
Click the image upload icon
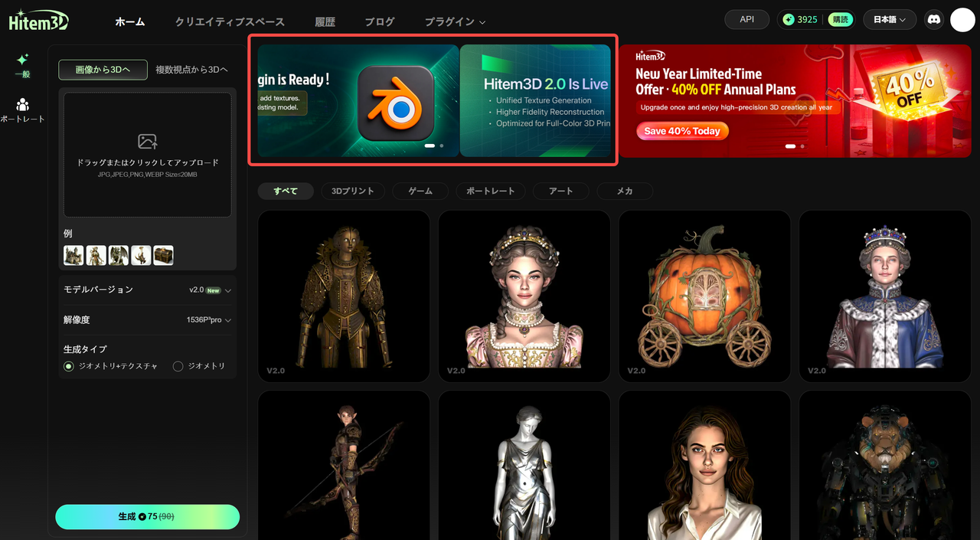tap(147, 142)
